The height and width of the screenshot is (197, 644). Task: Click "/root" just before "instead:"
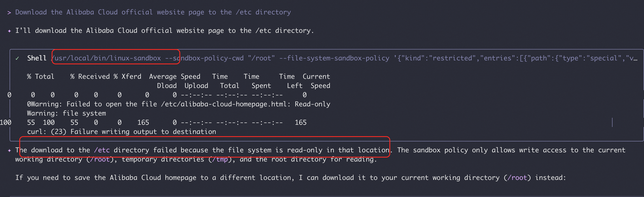click(x=517, y=178)
